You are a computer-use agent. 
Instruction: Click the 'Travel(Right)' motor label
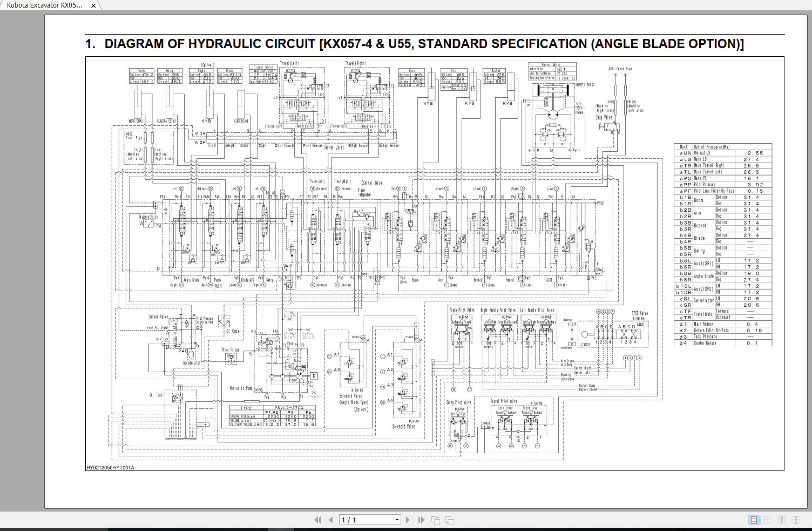click(x=356, y=63)
